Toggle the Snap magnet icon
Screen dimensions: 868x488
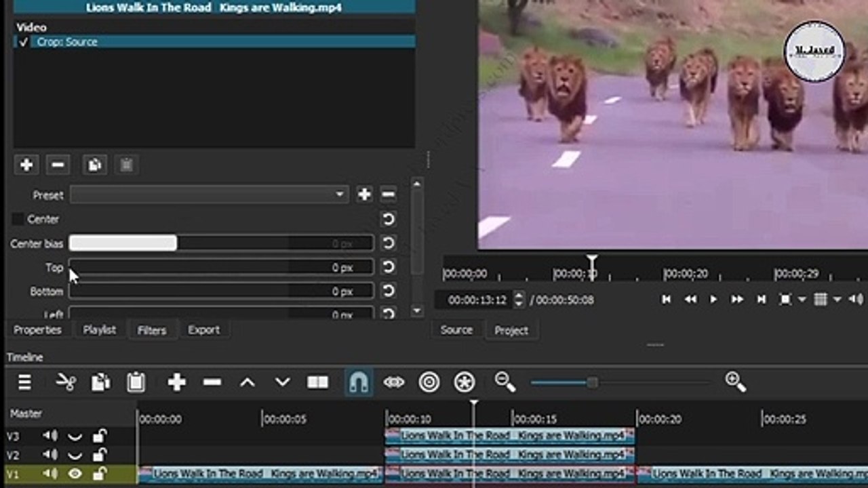click(x=358, y=383)
